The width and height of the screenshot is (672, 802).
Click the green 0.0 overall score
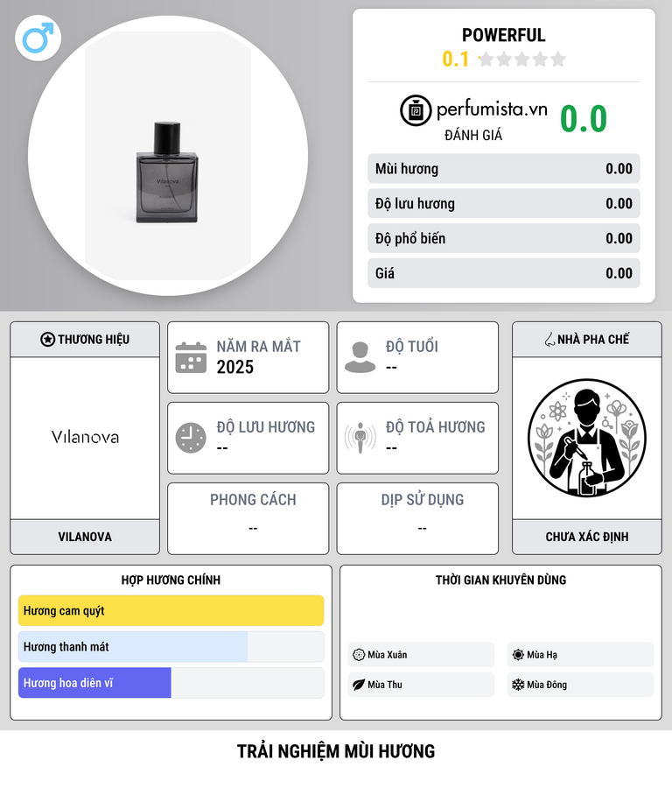tap(583, 119)
